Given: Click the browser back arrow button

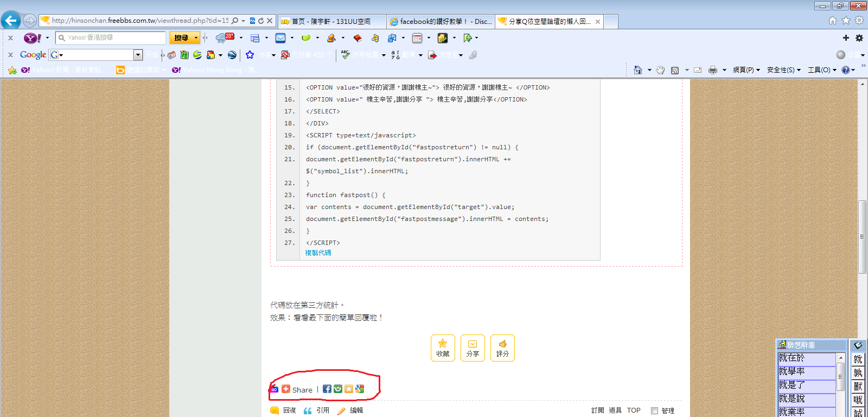Looking at the screenshot, I should click(11, 21).
